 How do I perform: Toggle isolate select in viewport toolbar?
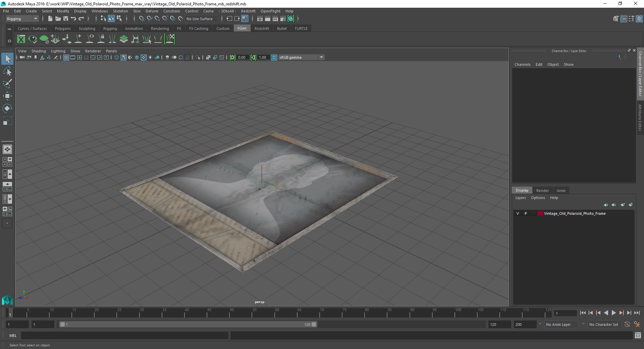(x=198, y=57)
